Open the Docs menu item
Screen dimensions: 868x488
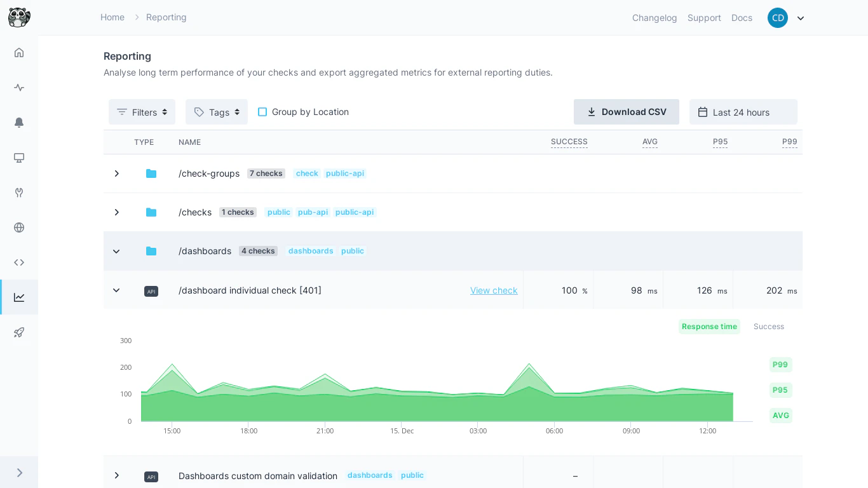(742, 18)
